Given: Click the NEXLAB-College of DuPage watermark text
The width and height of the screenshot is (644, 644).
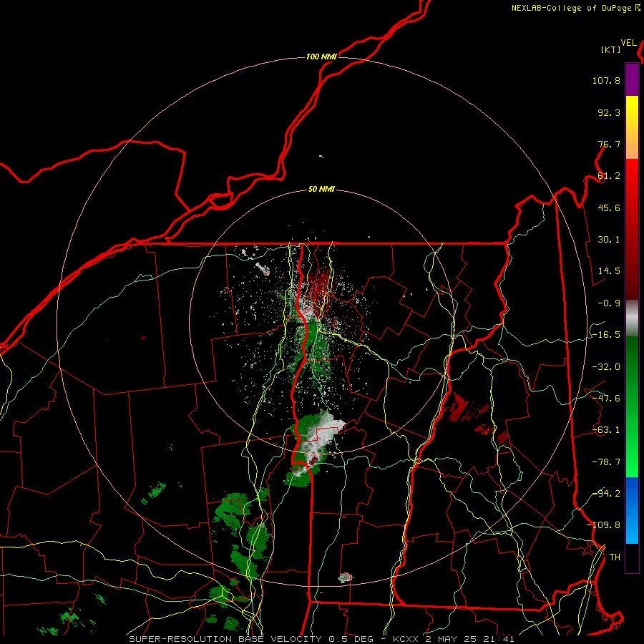Looking at the screenshot, I should 576,8.
